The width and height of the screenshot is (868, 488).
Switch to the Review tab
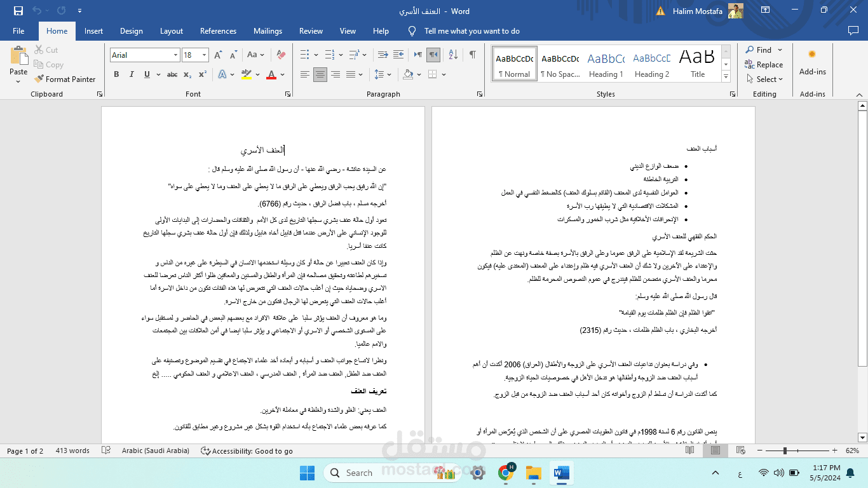pos(311,31)
